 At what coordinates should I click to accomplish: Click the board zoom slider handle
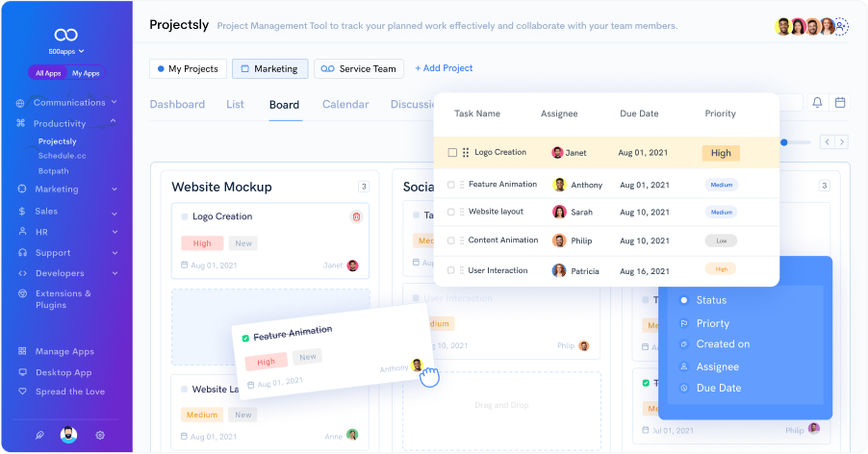pos(783,142)
